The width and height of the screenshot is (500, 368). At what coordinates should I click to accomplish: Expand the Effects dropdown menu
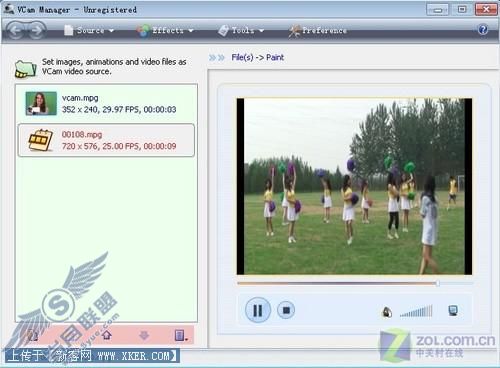coord(165,30)
